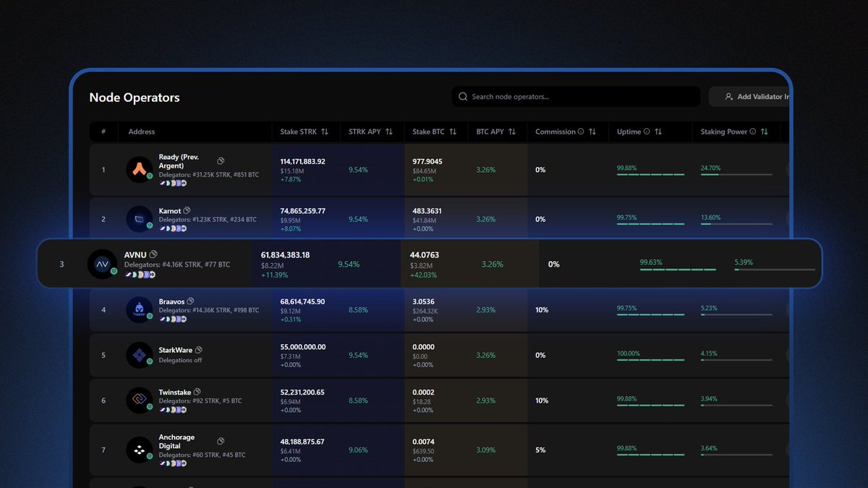Click the StarkWare logo avatar

coord(139,355)
